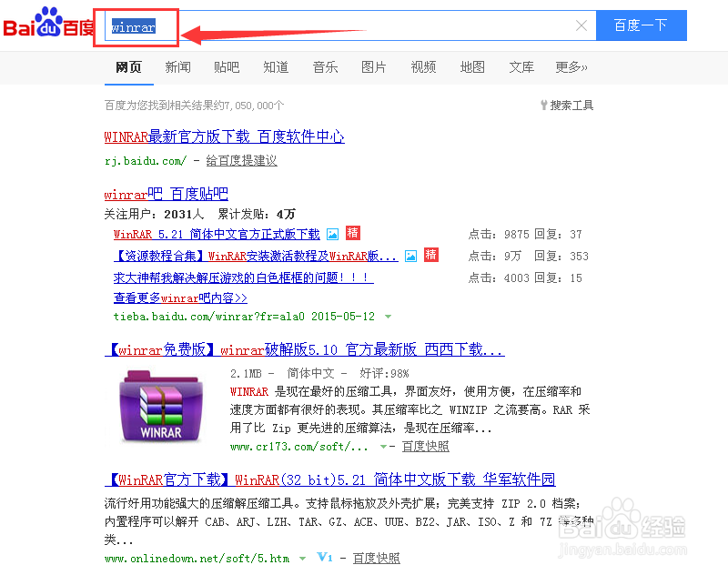Go to the 文库 tab
Viewport: 728px width, 575px height.
pos(521,67)
